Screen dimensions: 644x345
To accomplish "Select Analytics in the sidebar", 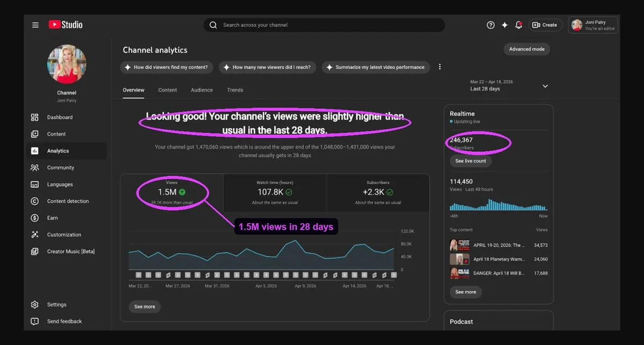I will tap(67, 151).
